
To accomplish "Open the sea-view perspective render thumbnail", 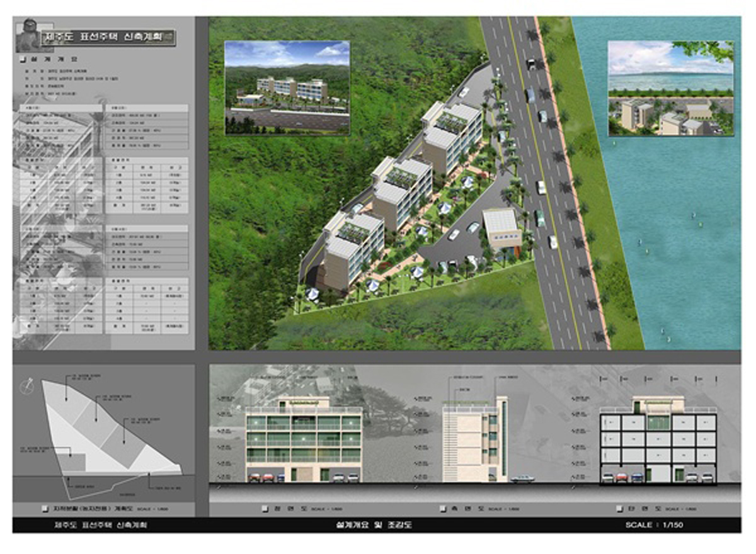I will (671, 88).
